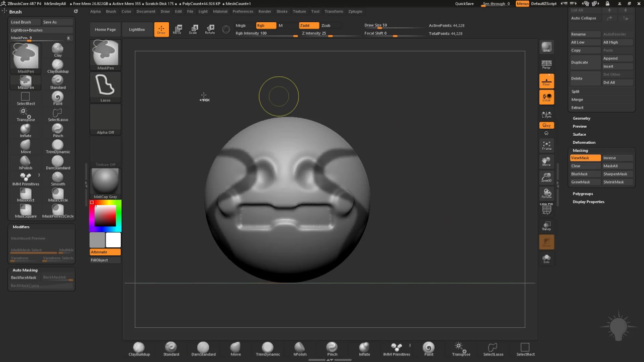This screenshot has height=362, width=644.
Task: Toggle PolyF polyframe display
Action: click(x=546, y=210)
